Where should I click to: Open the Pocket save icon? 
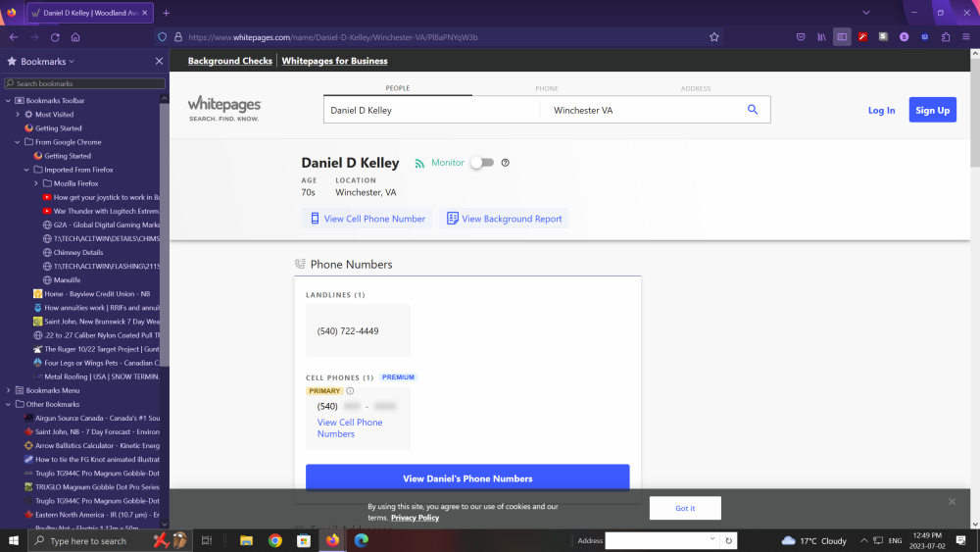click(800, 37)
